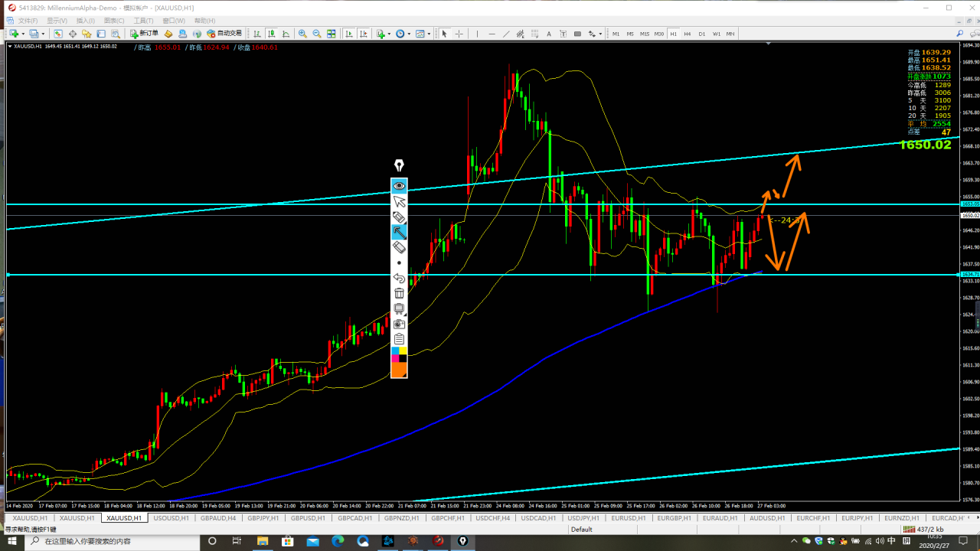Select the crosshair tool in toolbar
The height and width of the screenshot is (551, 980).
(459, 34)
